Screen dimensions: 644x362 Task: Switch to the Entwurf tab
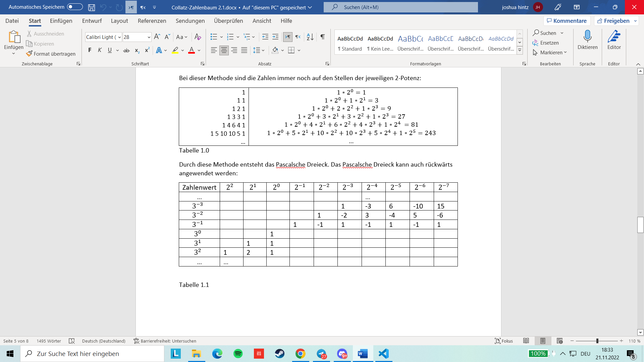(92, 21)
